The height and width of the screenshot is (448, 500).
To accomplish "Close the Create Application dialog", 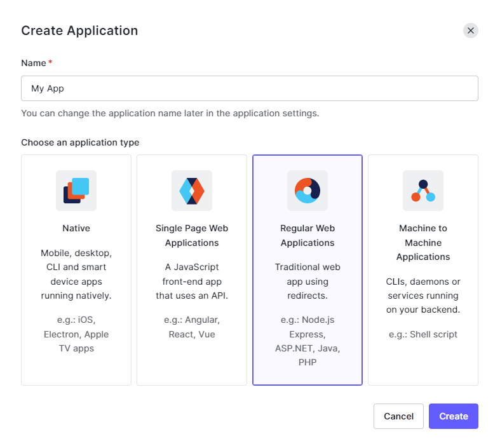I will (x=470, y=31).
